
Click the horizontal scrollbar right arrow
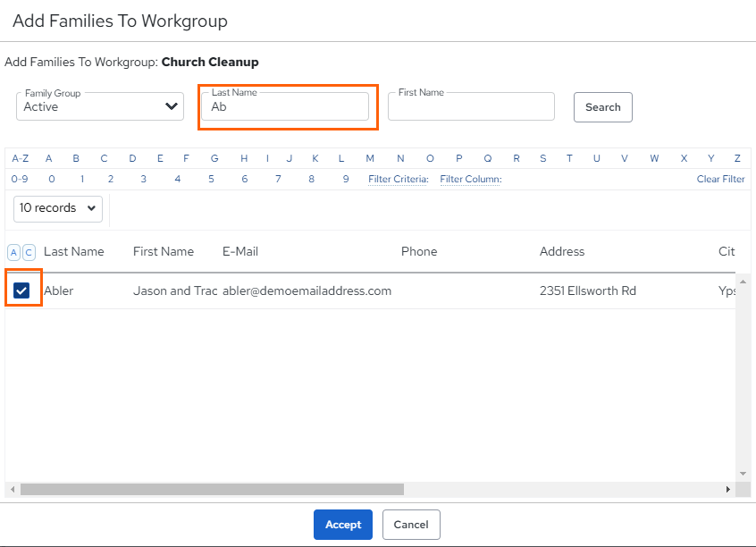coord(728,489)
